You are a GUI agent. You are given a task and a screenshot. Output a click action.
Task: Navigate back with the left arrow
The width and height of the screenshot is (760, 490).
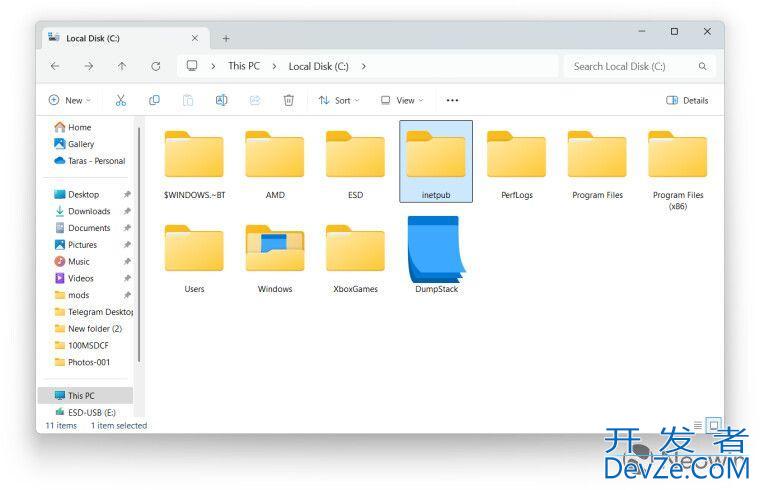[55, 66]
